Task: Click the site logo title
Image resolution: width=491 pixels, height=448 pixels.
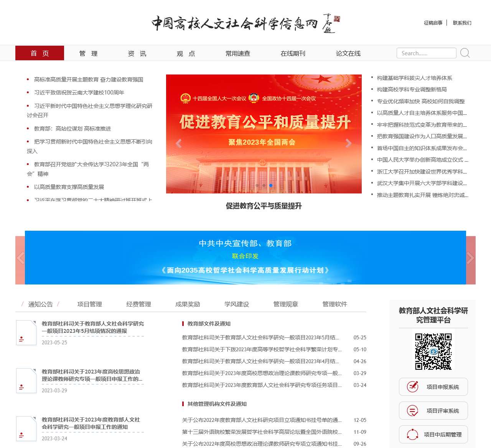Action: 245,24
